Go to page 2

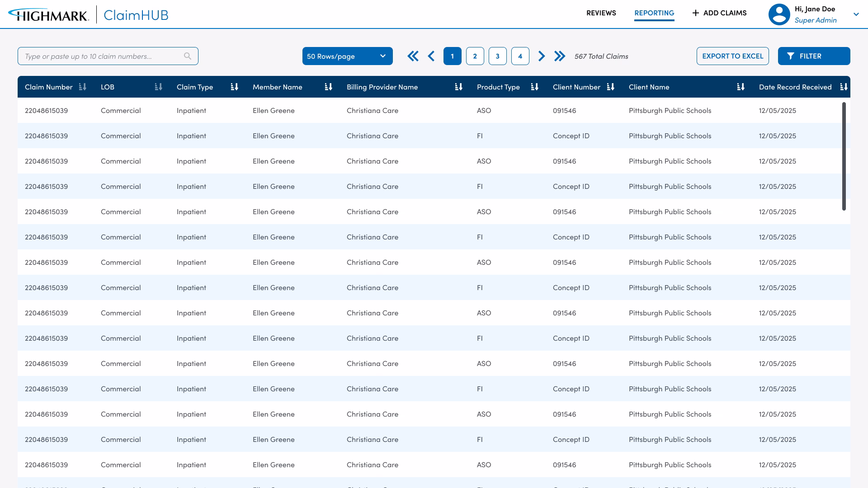[x=475, y=56]
